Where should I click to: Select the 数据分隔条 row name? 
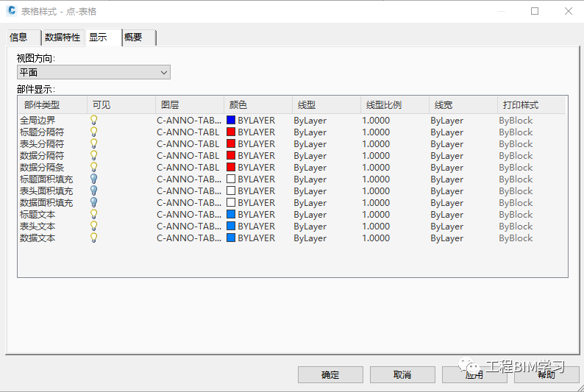click(x=42, y=168)
